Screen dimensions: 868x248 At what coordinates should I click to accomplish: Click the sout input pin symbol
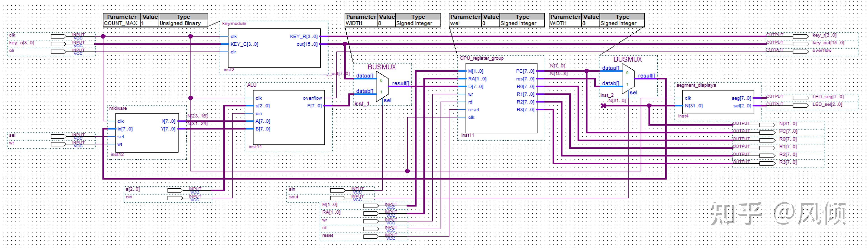338,198
